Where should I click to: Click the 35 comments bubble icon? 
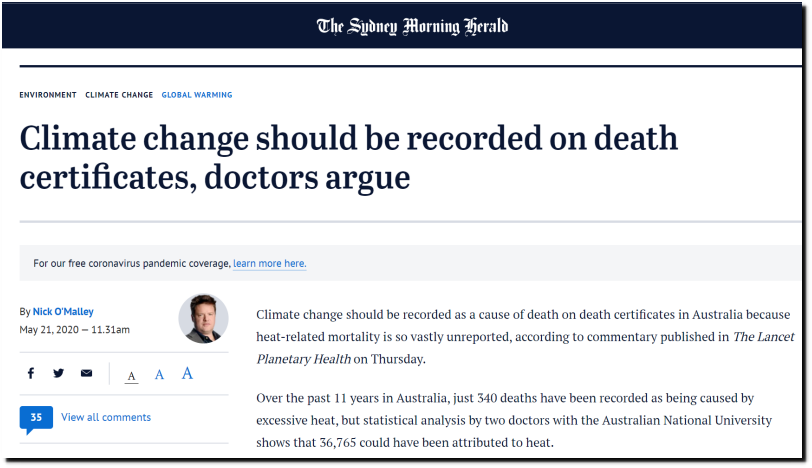tap(36, 418)
